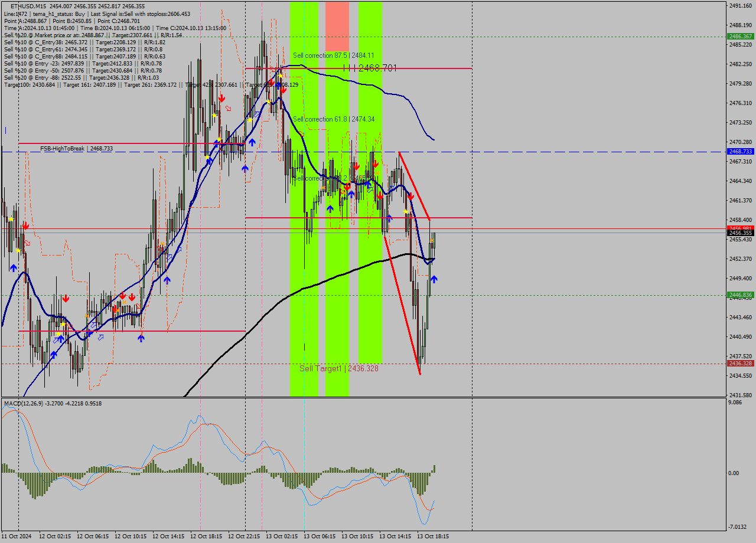The height and width of the screenshot is (543, 756).
Task: Click the 'Sell Target1 | 2436.328' label
Action: tap(339, 368)
